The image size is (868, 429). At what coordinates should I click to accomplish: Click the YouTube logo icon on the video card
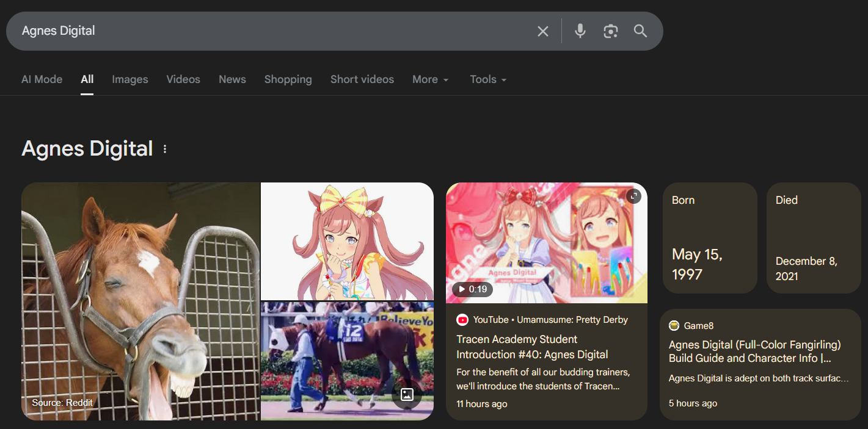(x=462, y=320)
